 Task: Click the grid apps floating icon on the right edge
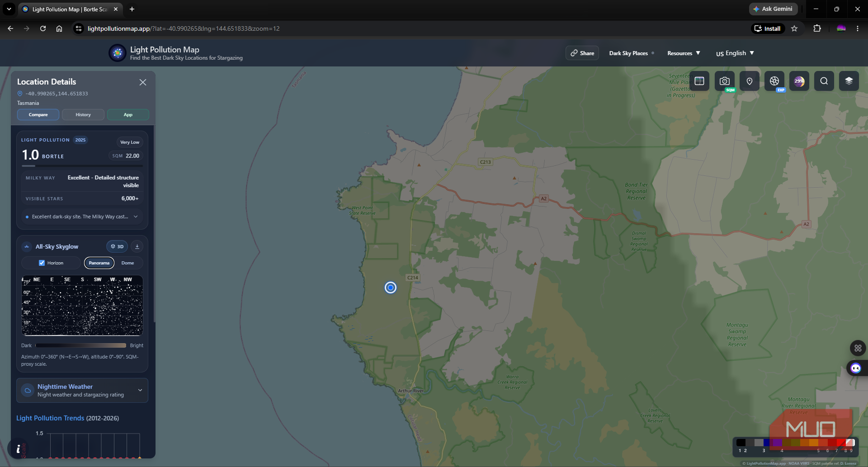[x=858, y=348]
